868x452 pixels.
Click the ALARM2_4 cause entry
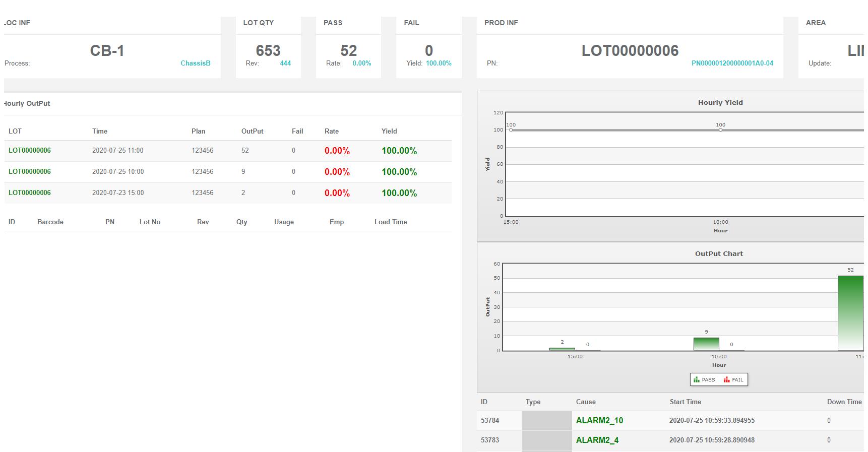[x=597, y=440]
